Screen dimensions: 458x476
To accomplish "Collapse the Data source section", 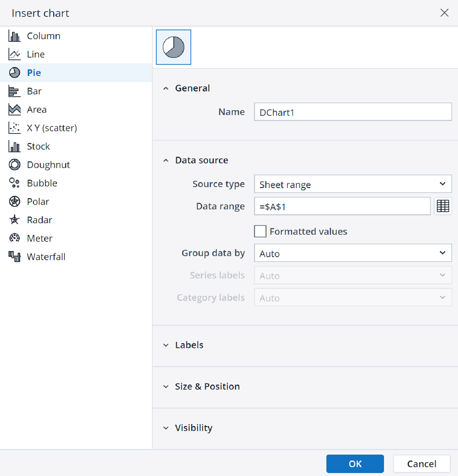I will (166, 160).
